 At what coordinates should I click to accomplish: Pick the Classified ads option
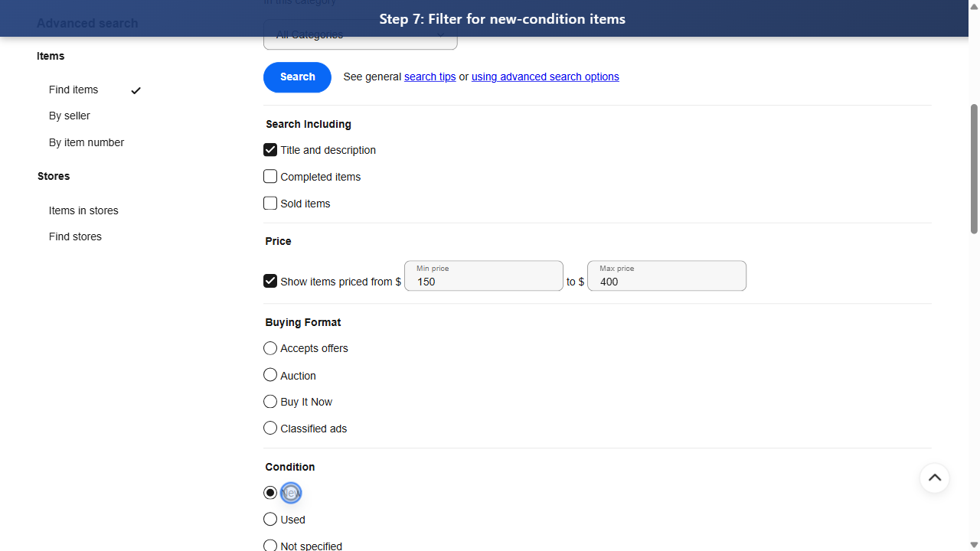(269, 427)
